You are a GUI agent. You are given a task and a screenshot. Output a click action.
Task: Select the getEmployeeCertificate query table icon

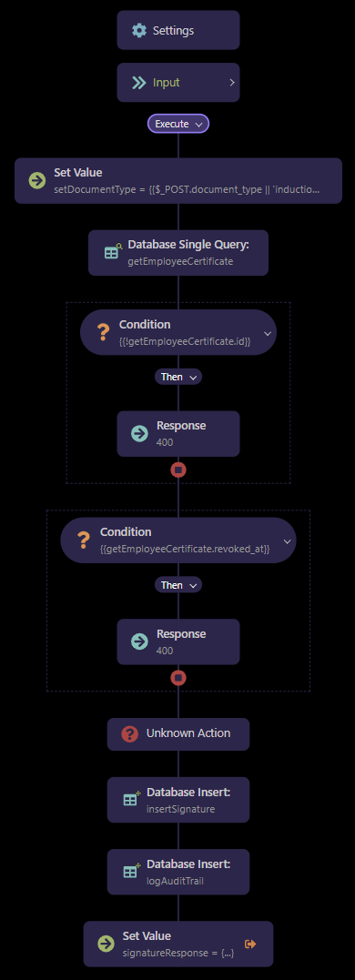coord(113,252)
